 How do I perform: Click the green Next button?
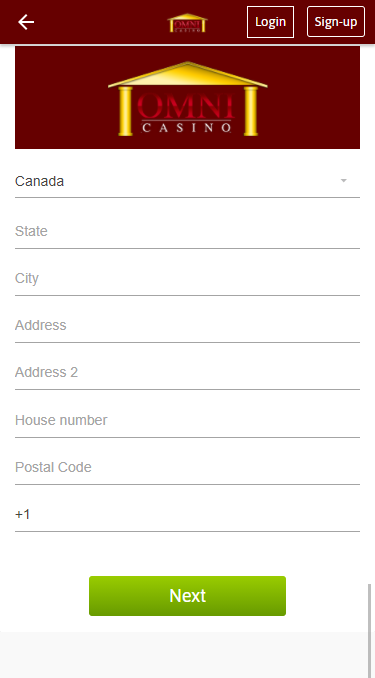pyautogui.click(x=187, y=596)
